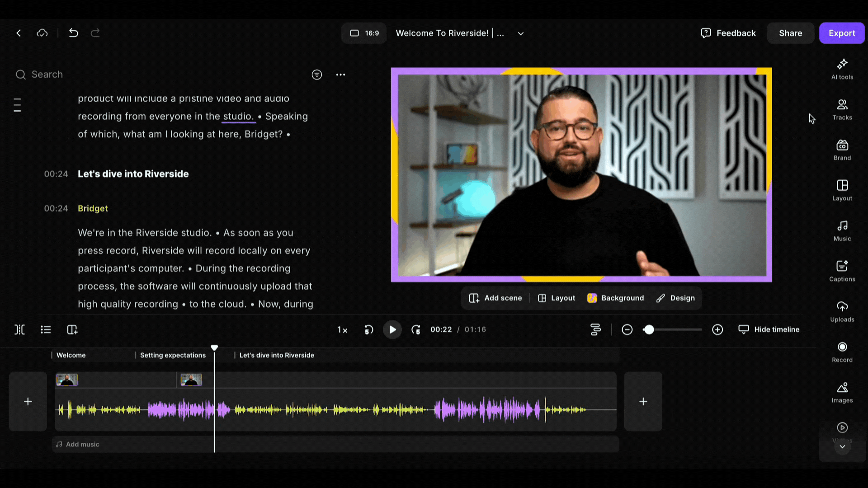Open the Images sidebar panel
The width and height of the screenshot is (868, 488).
(842, 392)
